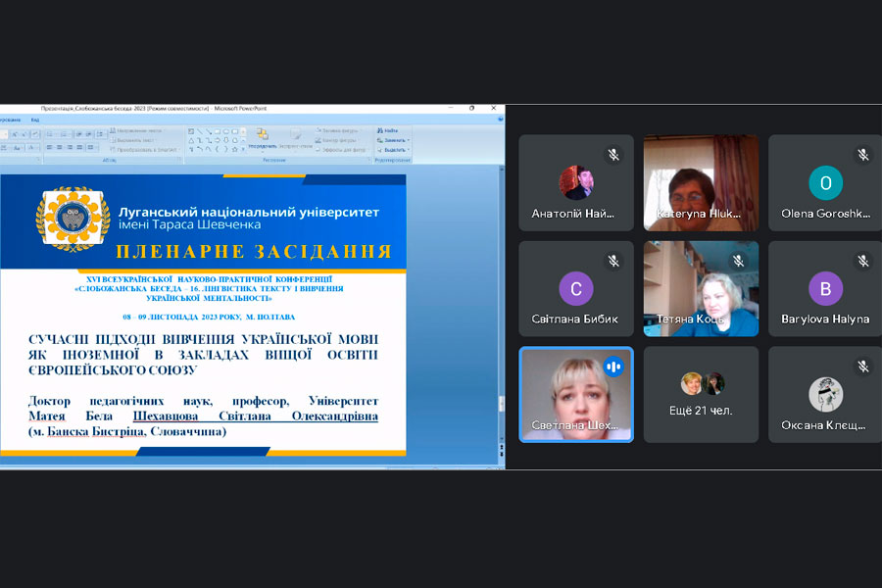Select the Line shape in gallery
This screenshot has height=588, width=882.
pyautogui.click(x=200, y=131)
